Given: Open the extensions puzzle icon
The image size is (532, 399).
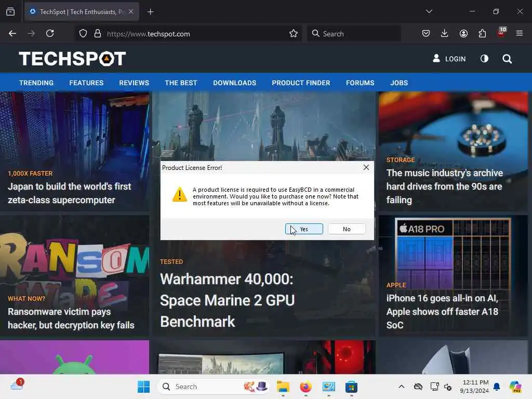Looking at the screenshot, I should pyautogui.click(x=482, y=33).
